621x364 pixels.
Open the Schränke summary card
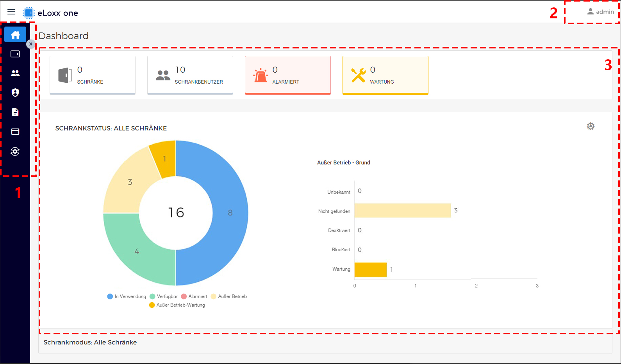pyautogui.click(x=93, y=75)
